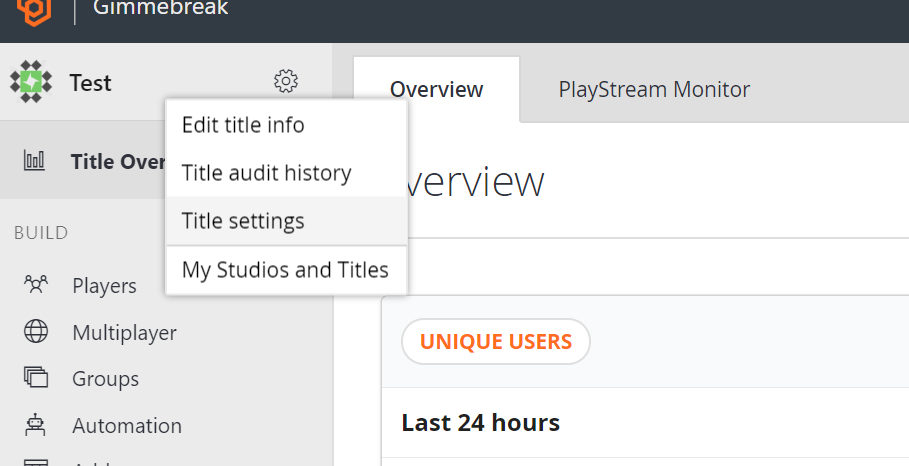Select the Overview tab
Viewport: 909px width, 466px height.
(436, 89)
